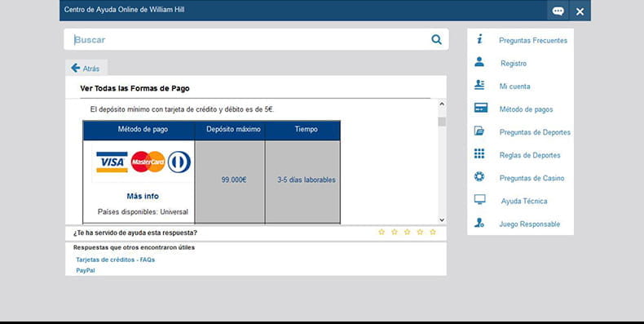
Task: Click the 3-5 días laborables cell
Action: point(302,182)
